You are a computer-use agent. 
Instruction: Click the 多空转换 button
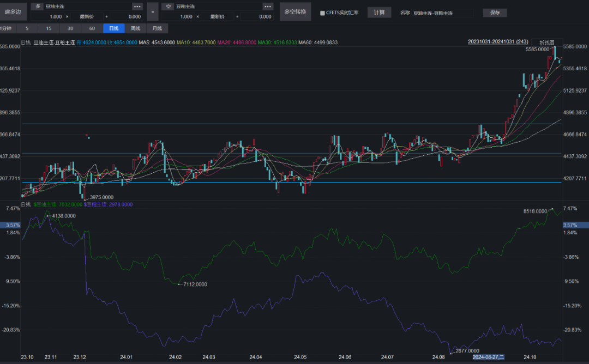click(295, 11)
